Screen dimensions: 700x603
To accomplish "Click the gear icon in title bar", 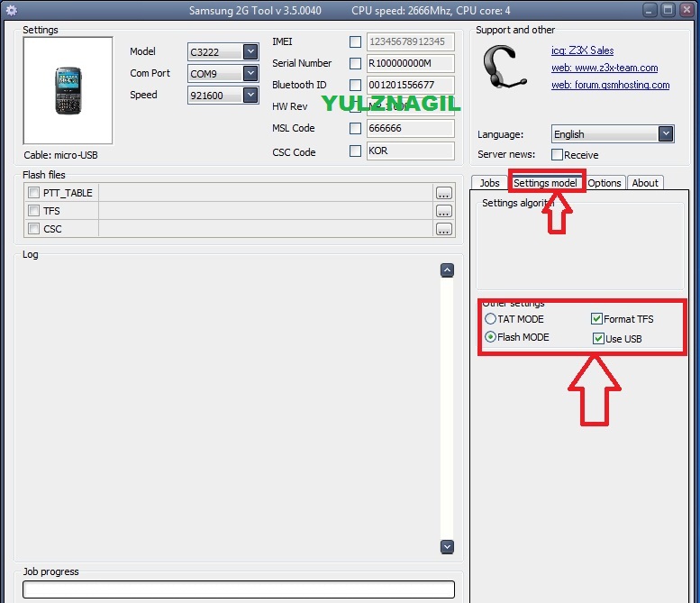I will [x=11, y=10].
